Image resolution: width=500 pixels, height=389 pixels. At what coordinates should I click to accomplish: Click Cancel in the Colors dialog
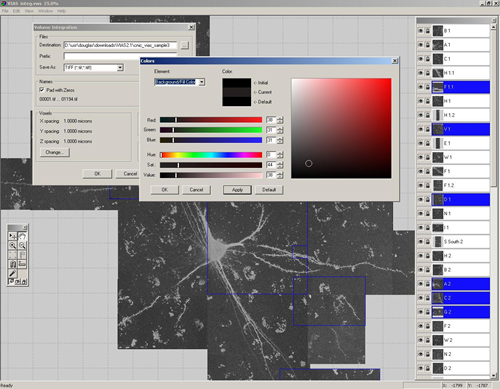tap(196, 190)
